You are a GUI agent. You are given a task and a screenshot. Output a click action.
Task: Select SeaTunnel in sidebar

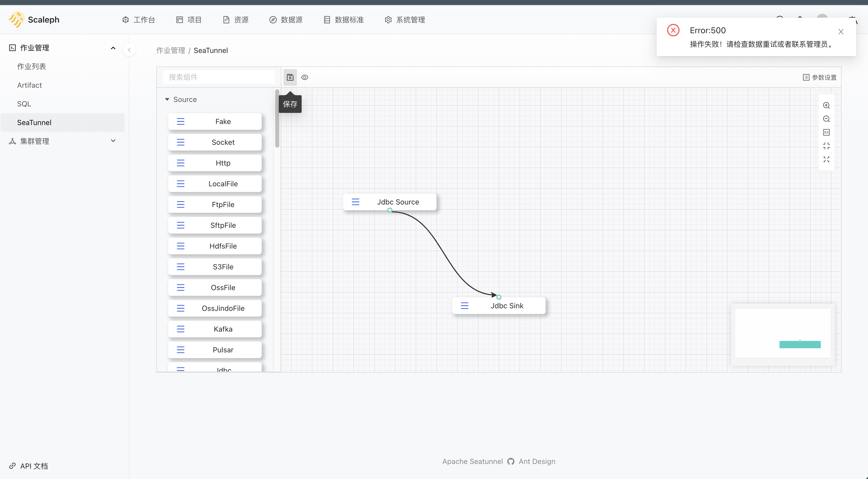point(62,122)
